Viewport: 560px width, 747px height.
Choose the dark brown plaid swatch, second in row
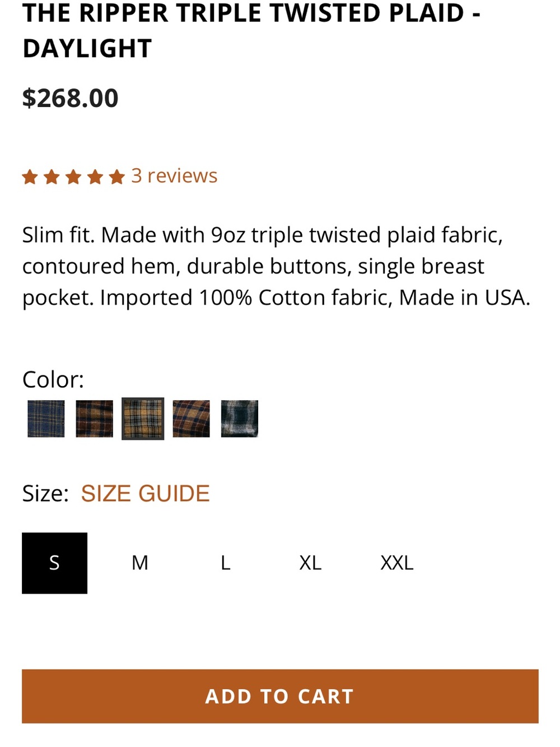[x=94, y=419]
